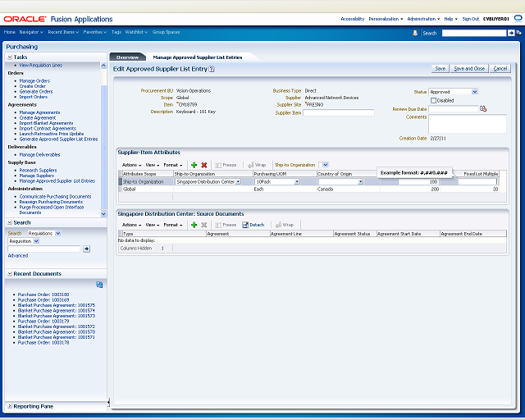Open Actions menu in Supplier-Item Attributes

click(131, 165)
